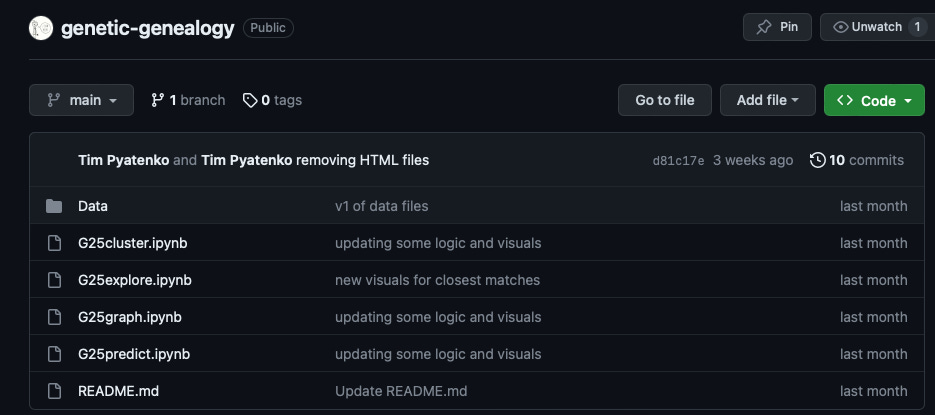
Task: Click the first Tim Pyatenko author link
Action: coord(123,160)
